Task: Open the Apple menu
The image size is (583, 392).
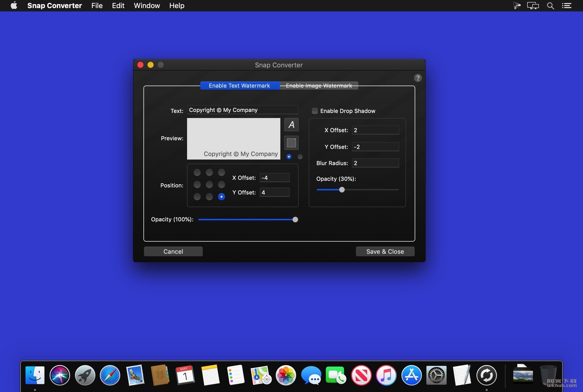Action: pyautogui.click(x=14, y=5)
